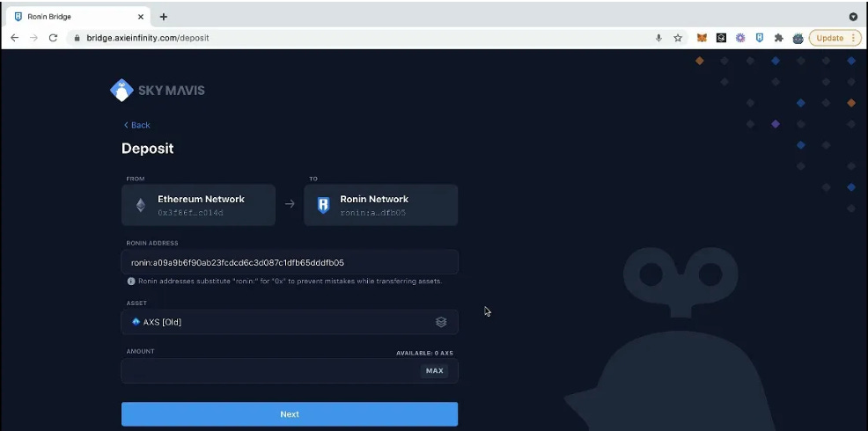868x431 pixels.
Task: Open the black square extension icon
Action: [x=721, y=38]
